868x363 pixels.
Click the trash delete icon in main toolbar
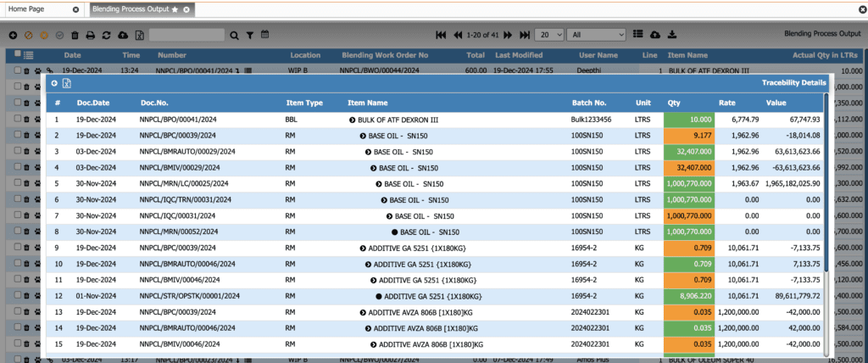75,35
